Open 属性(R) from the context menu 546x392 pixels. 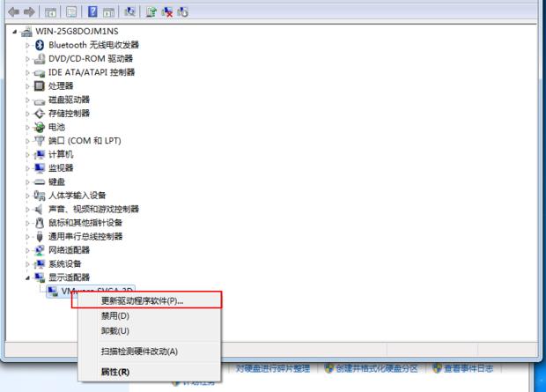click(115, 372)
